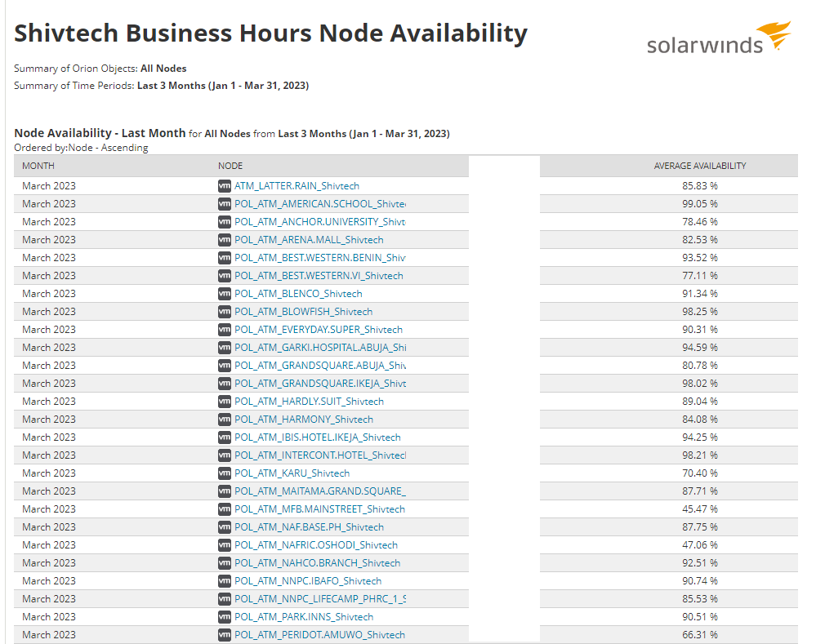Screen dimensions: 816x644
Task: Click the Shivtech Business Hours Node Availability title
Action: (x=270, y=33)
